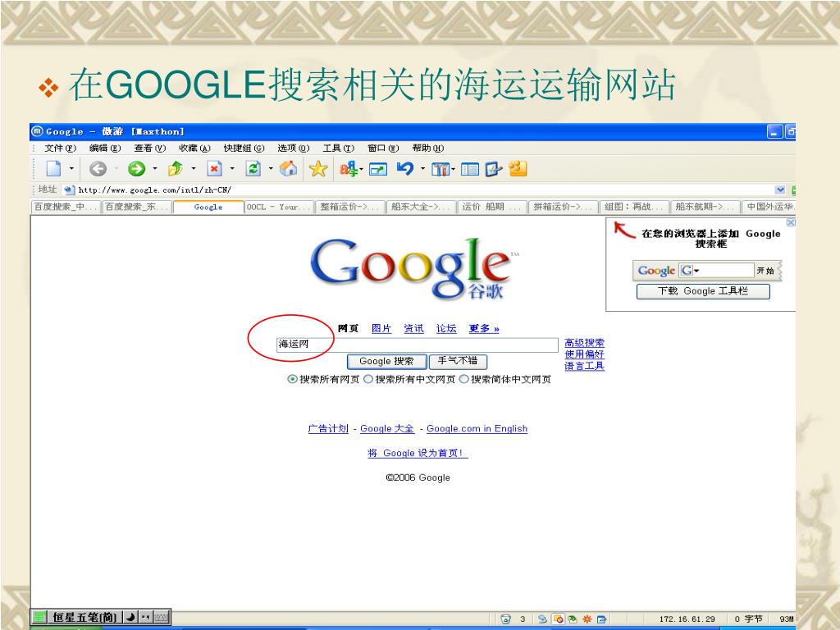
Task: Open the 资讯 news link
Action: point(413,328)
